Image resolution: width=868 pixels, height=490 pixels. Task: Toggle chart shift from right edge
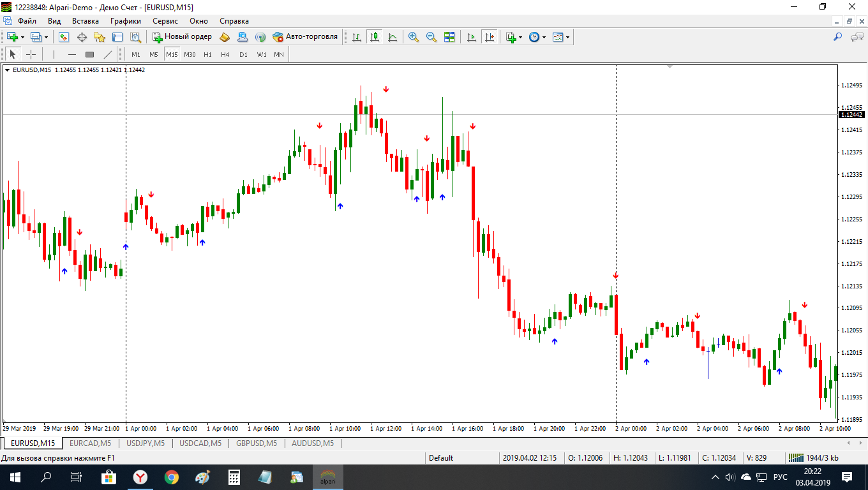pos(490,37)
